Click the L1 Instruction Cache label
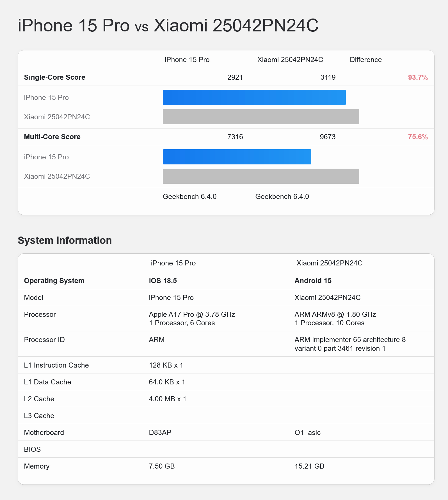Screen dimensions: 448x500 [x=56, y=365]
